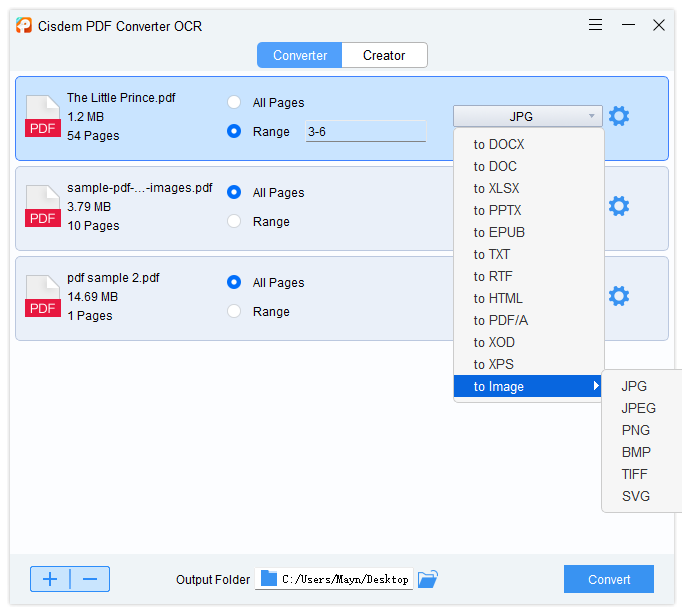The image size is (682, 613).
Task: Collapse the JPG output format dropdown
Action: click(527, 116)
